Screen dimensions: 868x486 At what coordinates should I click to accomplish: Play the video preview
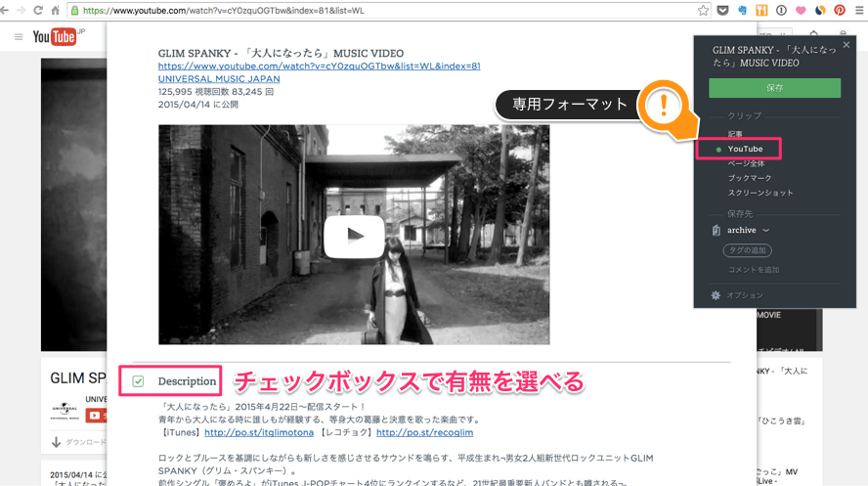[x=354, y=236]
